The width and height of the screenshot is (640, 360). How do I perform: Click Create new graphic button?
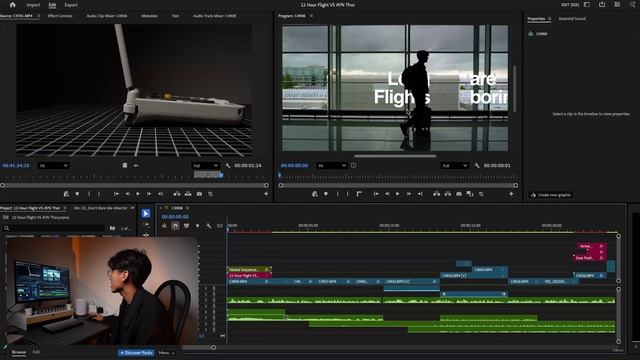point(551,195)
